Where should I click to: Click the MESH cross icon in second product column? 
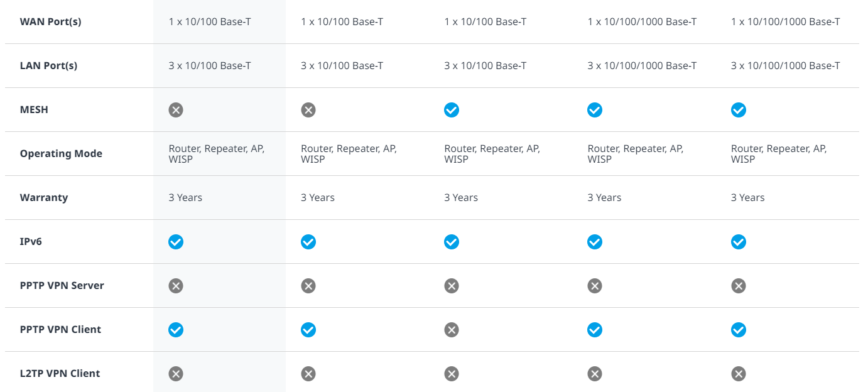tap(308, 110)
